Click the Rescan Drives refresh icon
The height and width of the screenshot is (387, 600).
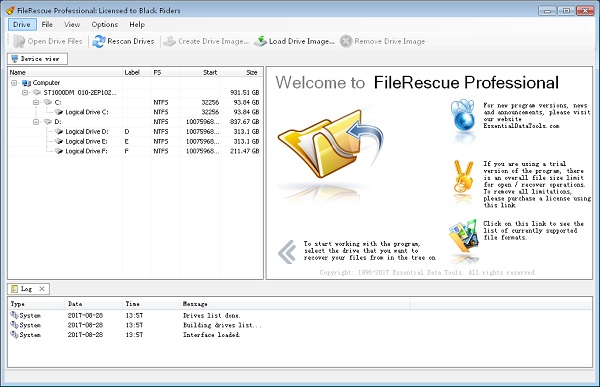(x=99, y=41)
